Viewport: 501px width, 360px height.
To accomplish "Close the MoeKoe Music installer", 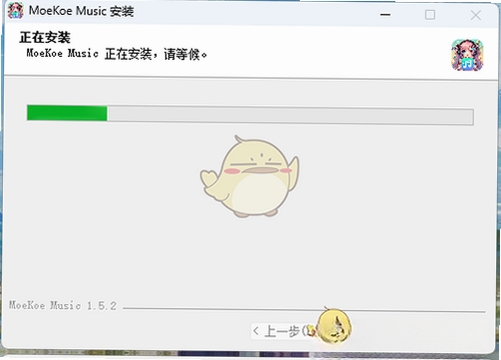I will (x=476, y=15).
